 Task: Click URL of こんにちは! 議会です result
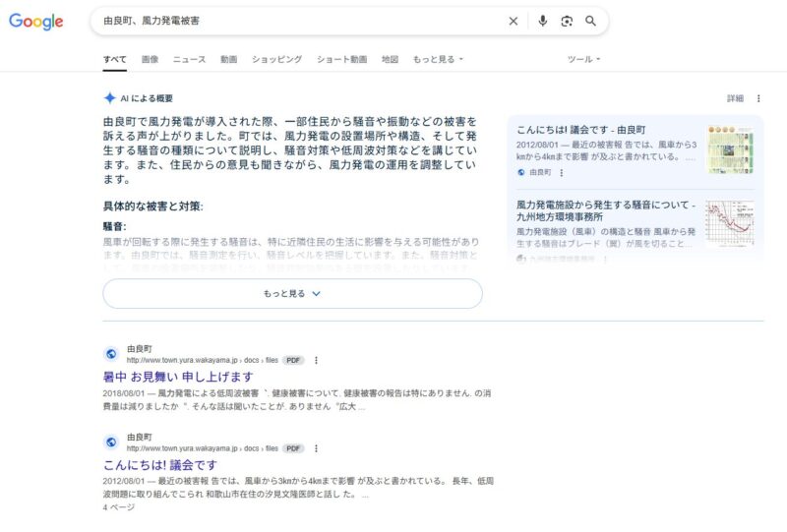click(203, 448)
